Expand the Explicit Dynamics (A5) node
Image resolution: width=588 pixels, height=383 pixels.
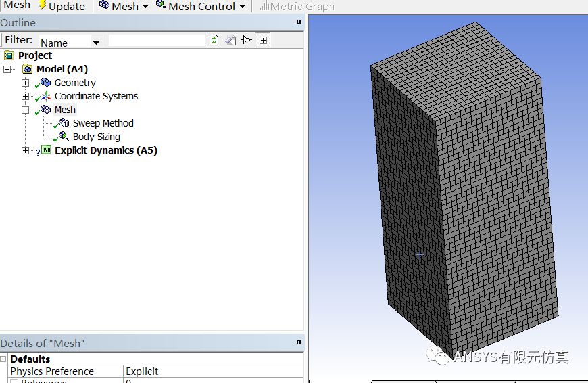tap(25, 151)
